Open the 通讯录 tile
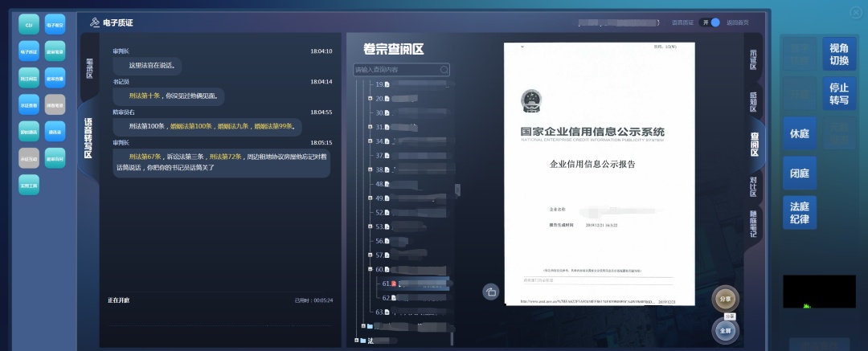 (55, 131)
